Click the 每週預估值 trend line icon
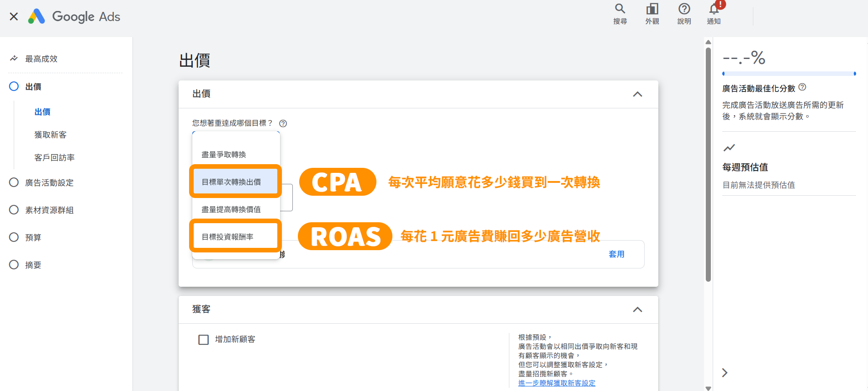The height and width of the screenshot is (391, 868). 729,148
